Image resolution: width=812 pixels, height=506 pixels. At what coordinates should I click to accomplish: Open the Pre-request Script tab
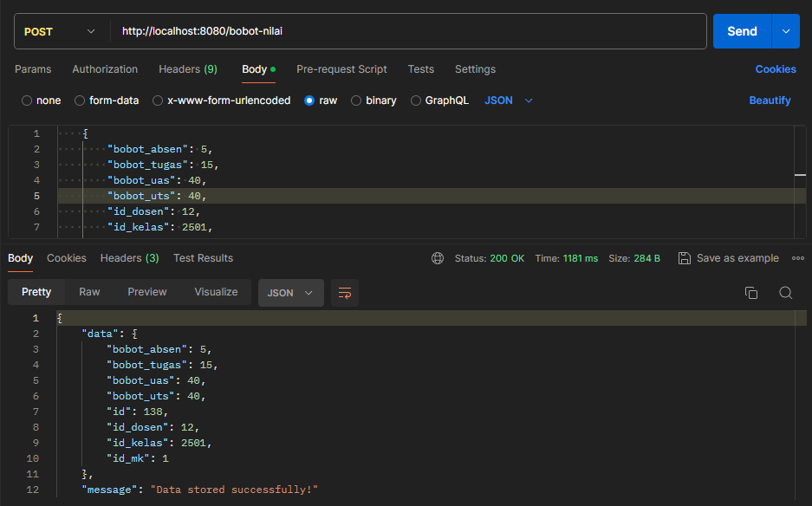[341, 69]
